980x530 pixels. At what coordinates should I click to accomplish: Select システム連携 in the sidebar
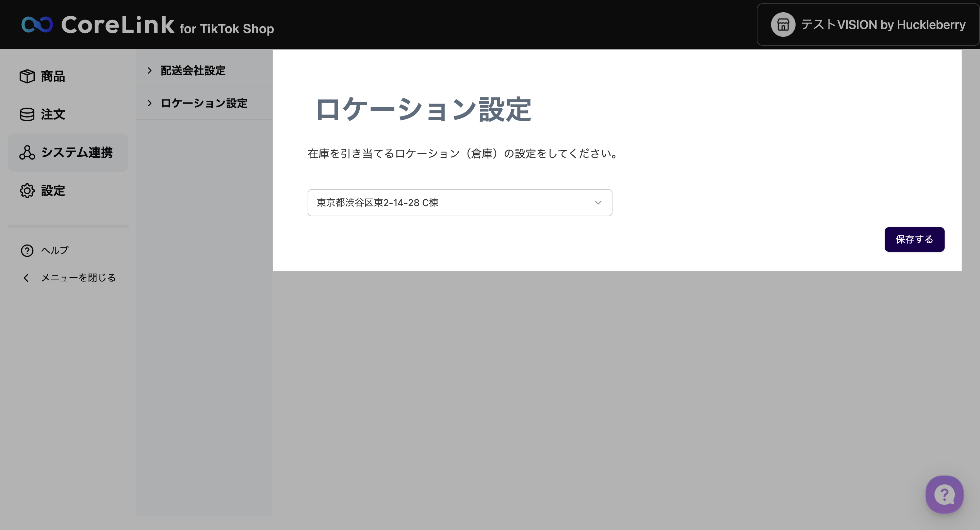(77, 152)
